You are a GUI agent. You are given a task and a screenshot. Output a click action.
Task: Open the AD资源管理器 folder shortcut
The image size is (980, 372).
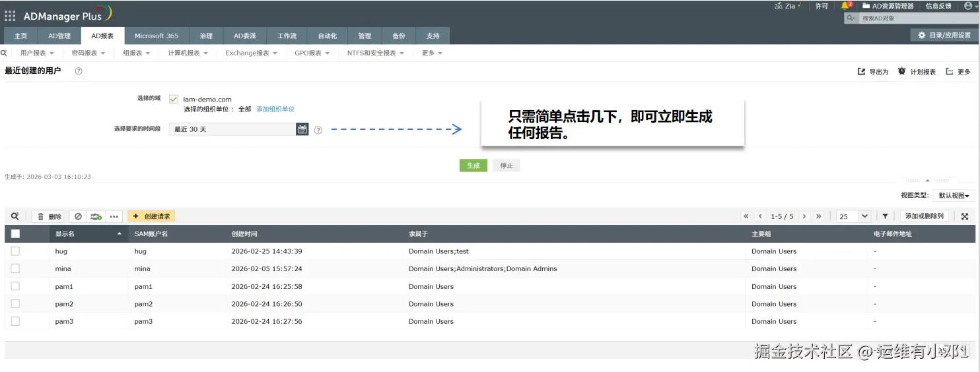[x=888, y=6]
